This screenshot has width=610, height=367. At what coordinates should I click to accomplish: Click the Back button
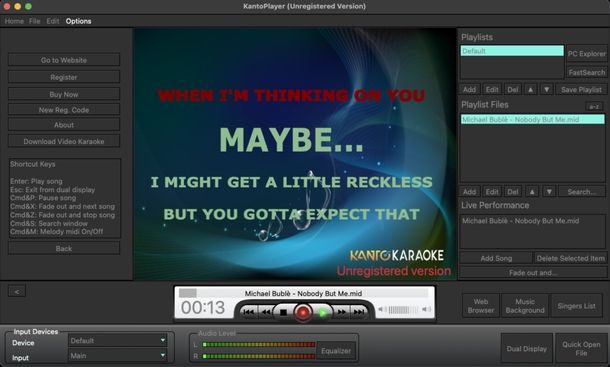[64, 248]
